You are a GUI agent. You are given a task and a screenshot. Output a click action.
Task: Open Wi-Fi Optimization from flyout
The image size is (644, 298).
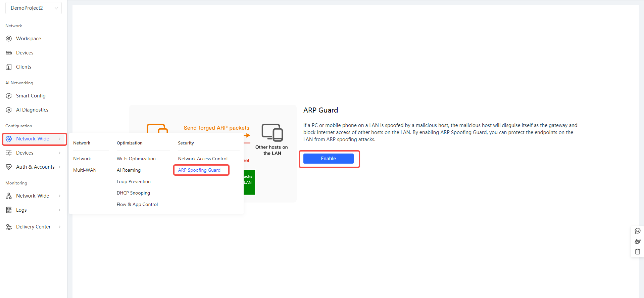click(x=136, y=159)
